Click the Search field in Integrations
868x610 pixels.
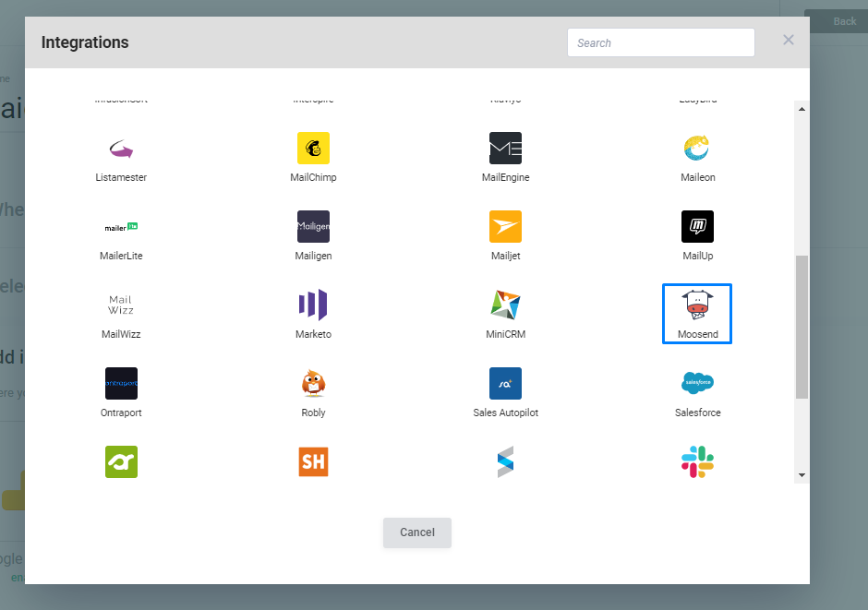point(661,42)
